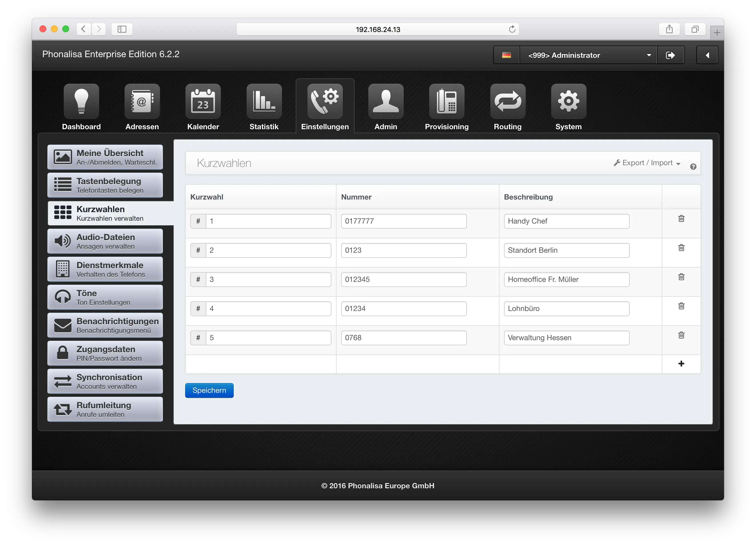Open Adressen address book icon
Viewport: 756px width, 546px height.
click(x=142, y=101)
